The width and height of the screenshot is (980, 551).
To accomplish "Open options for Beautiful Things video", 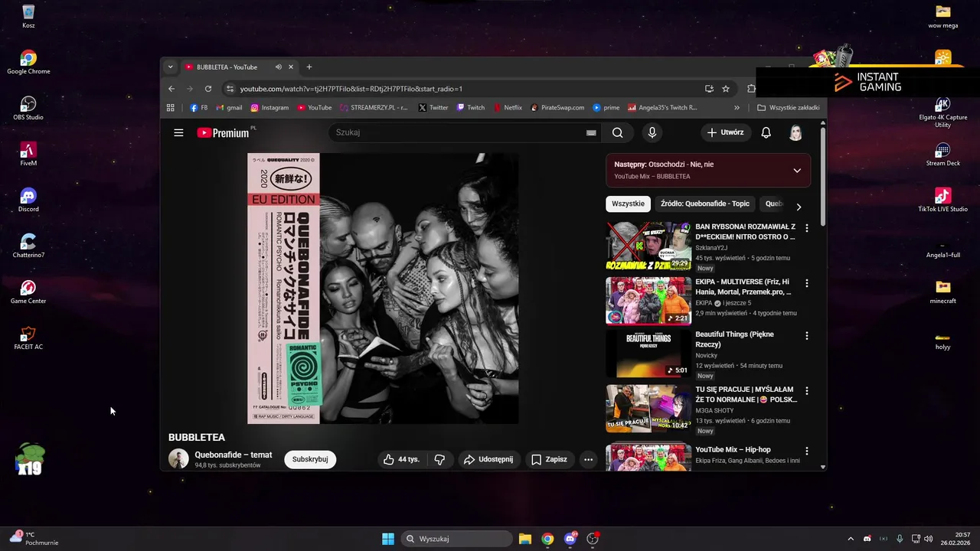I will point(806,335).
